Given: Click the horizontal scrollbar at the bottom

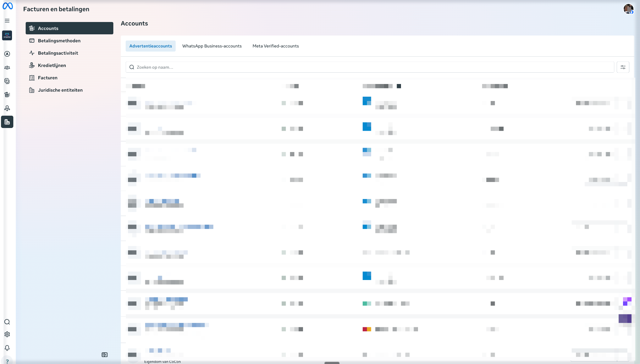Looking at the screenshot, I should point(332,363).
